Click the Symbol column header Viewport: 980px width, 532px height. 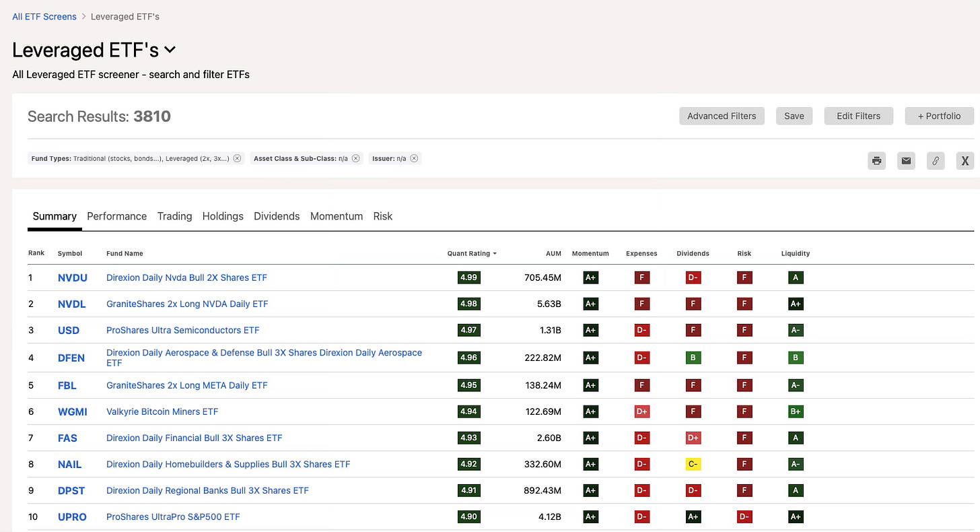(x=70, y=254)
